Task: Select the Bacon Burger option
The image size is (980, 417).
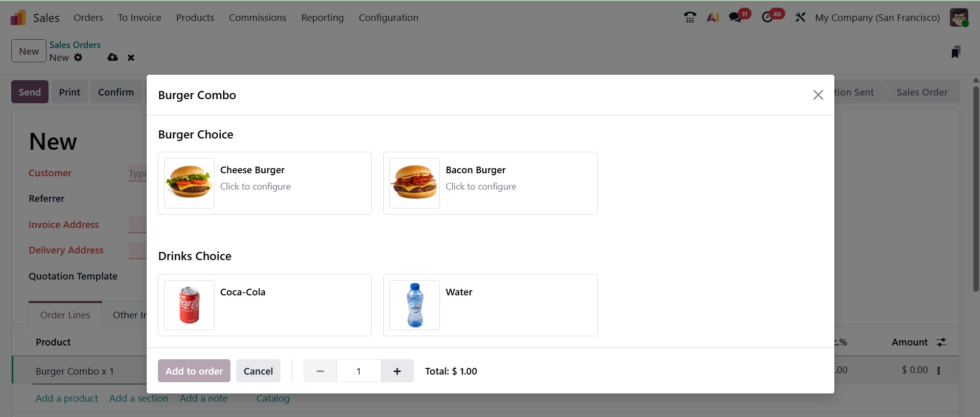Action: (490, 183)
